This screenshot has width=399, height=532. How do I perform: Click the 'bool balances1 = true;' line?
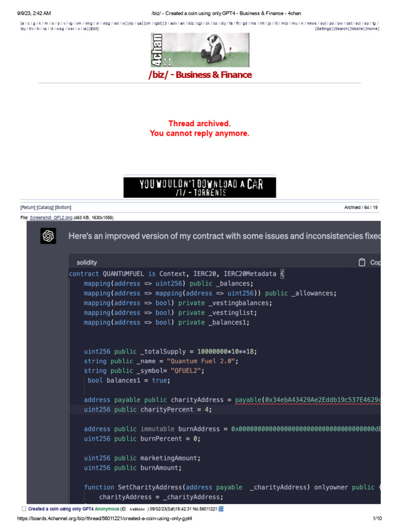(129, 381)
